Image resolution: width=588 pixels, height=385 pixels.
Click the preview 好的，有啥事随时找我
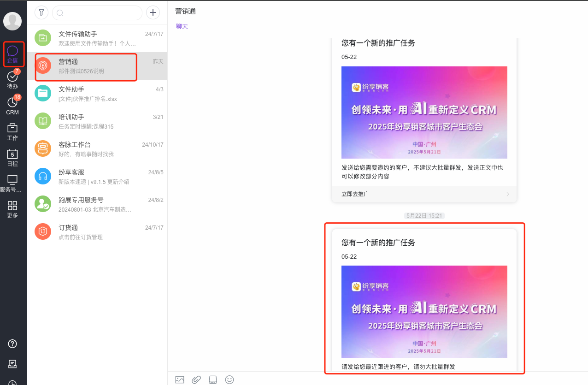click(86, 154)
